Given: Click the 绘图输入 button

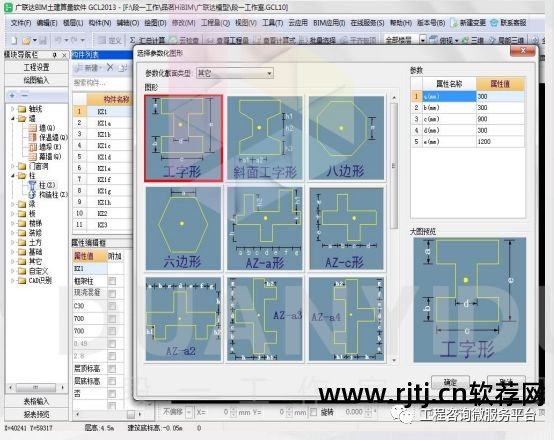Looking at the screenshot, I should [36, 80].
